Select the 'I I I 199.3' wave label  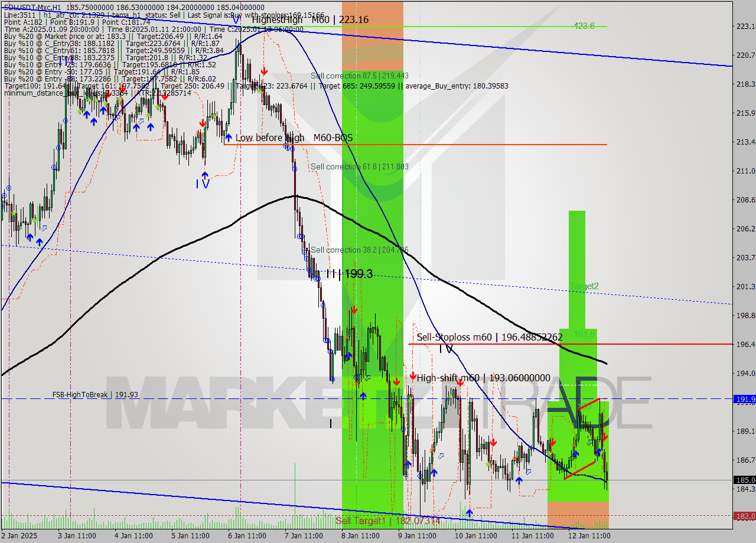click(x=349, y=274)
